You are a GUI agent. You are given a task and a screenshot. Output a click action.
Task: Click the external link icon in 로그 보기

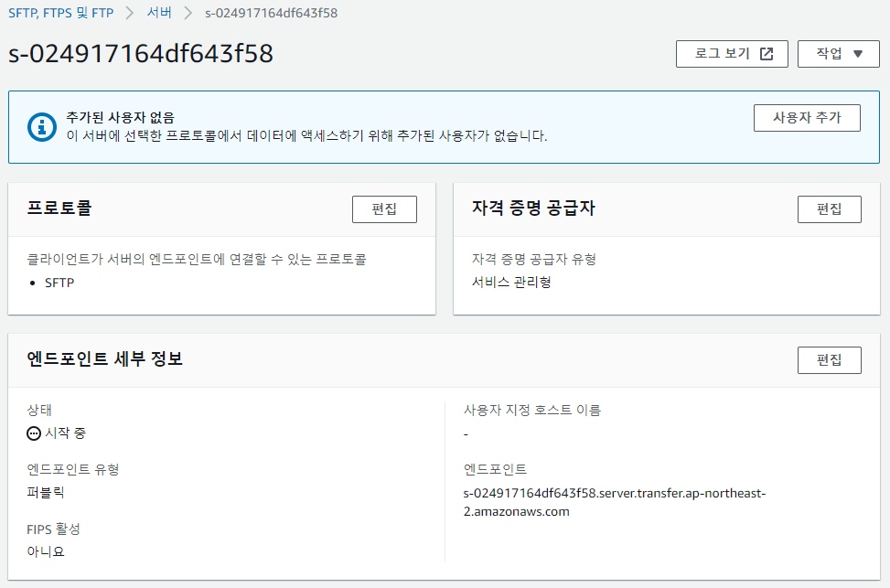point(767,54)
